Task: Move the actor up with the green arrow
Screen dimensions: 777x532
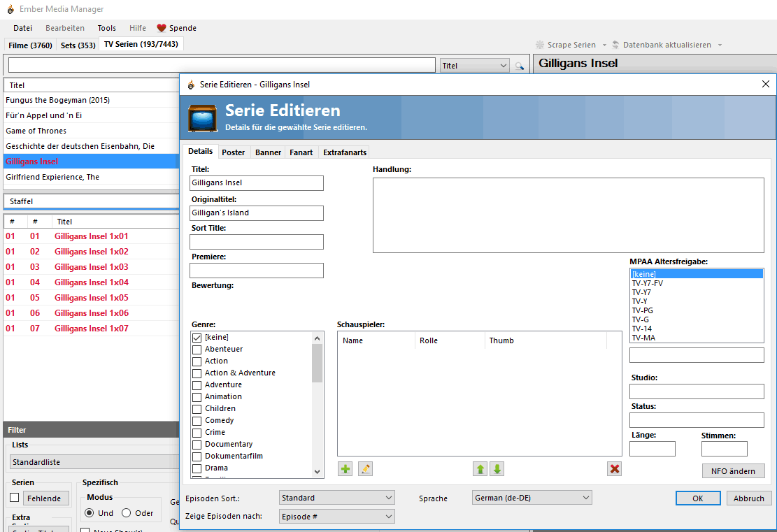Action: pyautogui.click(x=480, y=468)
